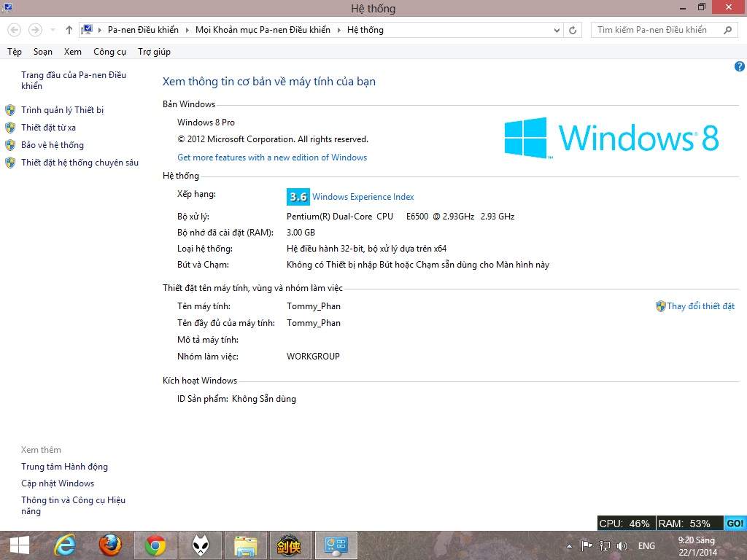Image resolution: width=747 pixels, height=560 pixels.
Task: Click the magnifier search icon
Action: (727, 30)
